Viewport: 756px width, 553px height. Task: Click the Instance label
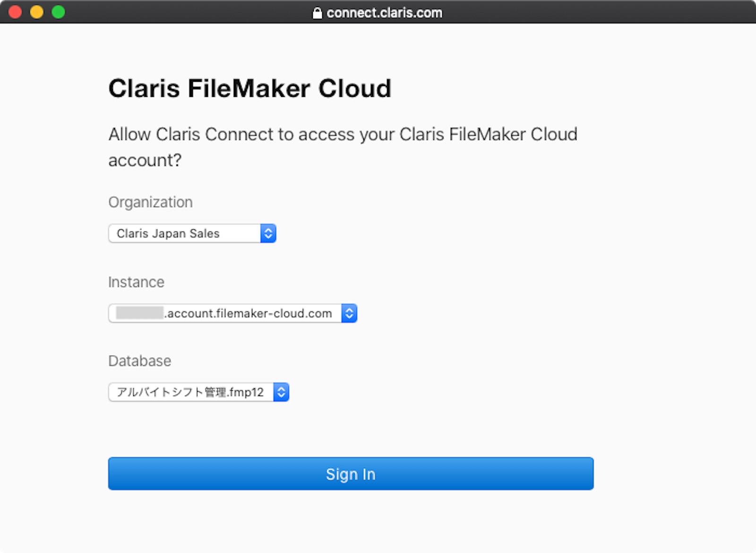[x=136, y=282]
